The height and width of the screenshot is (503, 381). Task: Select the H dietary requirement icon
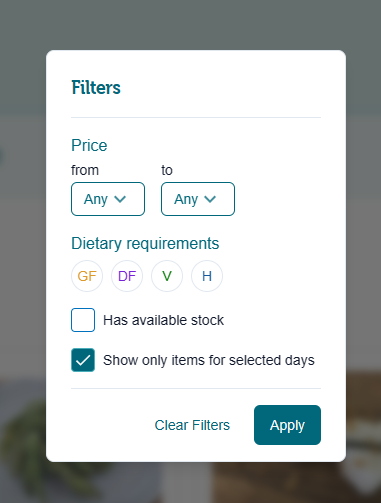point(207,276)
